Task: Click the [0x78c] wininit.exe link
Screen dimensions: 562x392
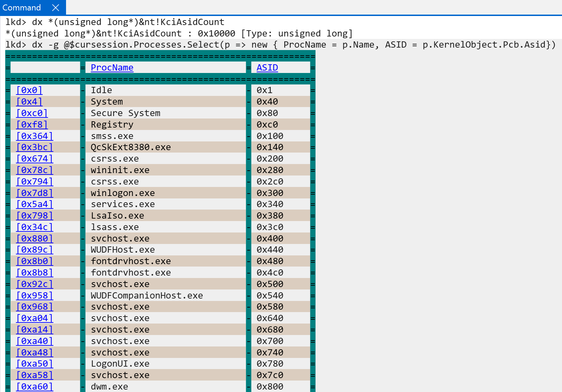Action: 34,170
